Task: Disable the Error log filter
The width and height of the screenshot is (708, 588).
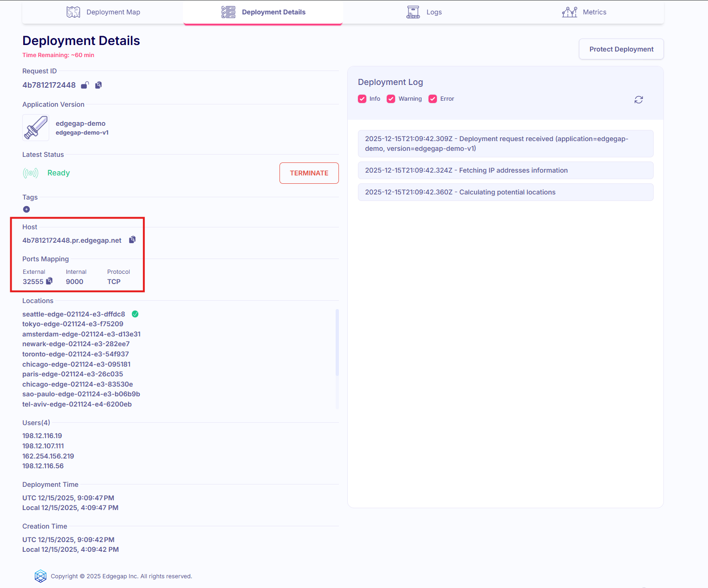Action: click(x=433, y=99)
